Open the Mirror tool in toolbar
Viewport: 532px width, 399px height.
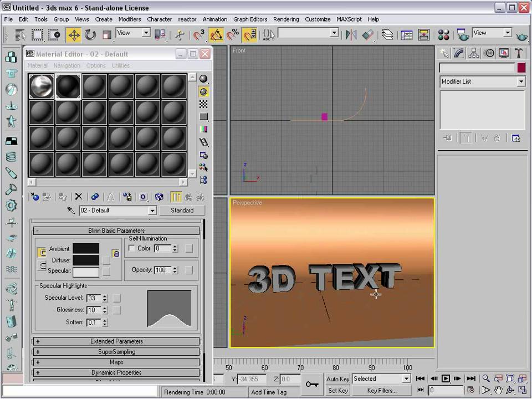tap(351, 35)
